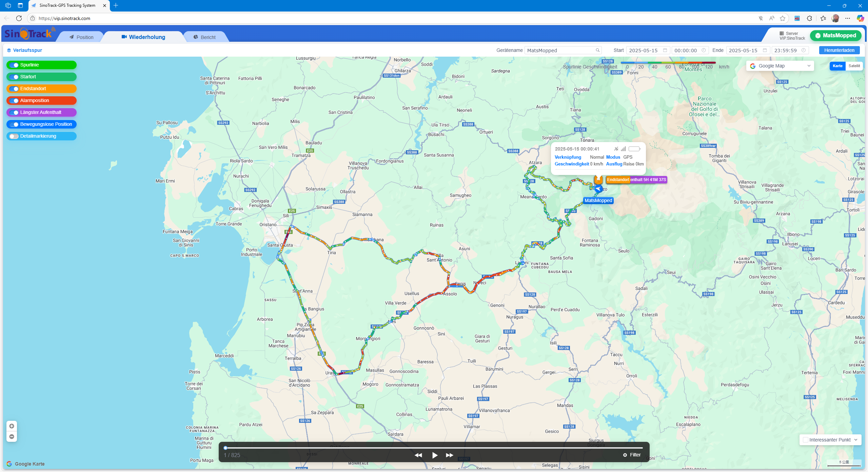The image size is (868, 472).
Task: Enable the Detailmarkierung toggle
Action: (x=14, y=136)
